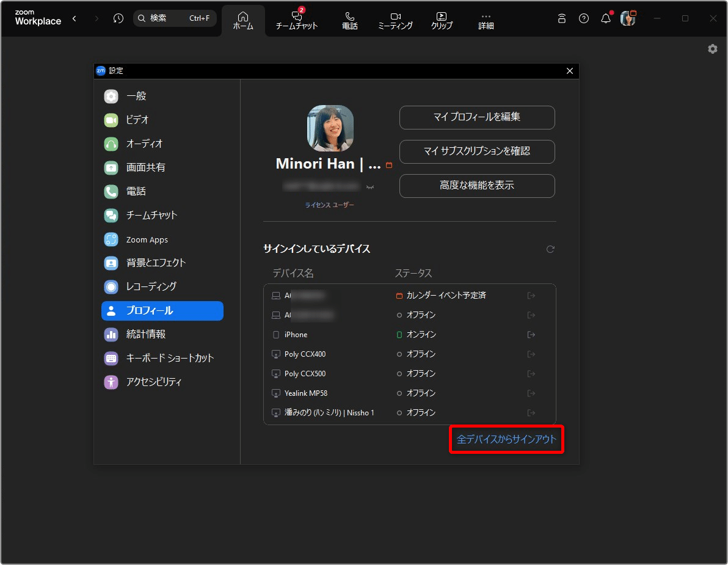The image size is (728, 565).
Task: Click the キーボード ショートカット sidebar icon
Action: tap(111, 358)
